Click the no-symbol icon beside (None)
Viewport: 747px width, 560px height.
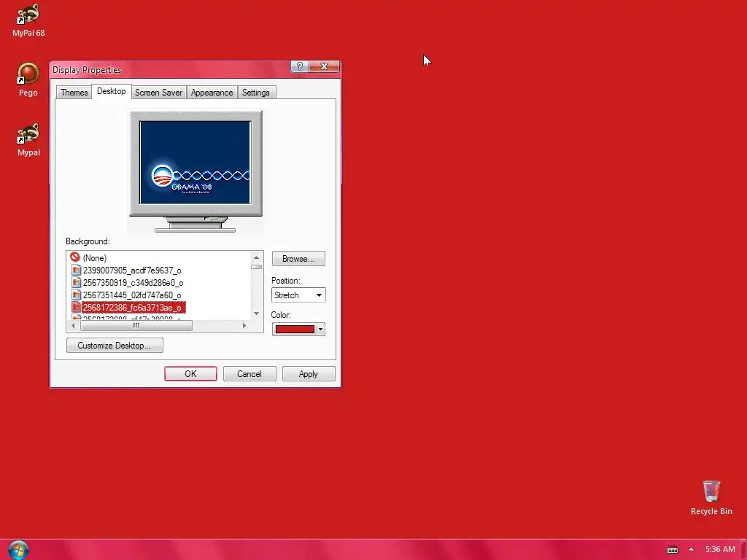(x=75, y=257)
